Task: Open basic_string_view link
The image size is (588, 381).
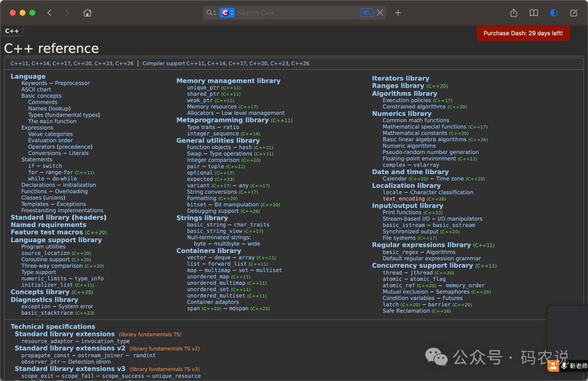Action: [215, 231]
